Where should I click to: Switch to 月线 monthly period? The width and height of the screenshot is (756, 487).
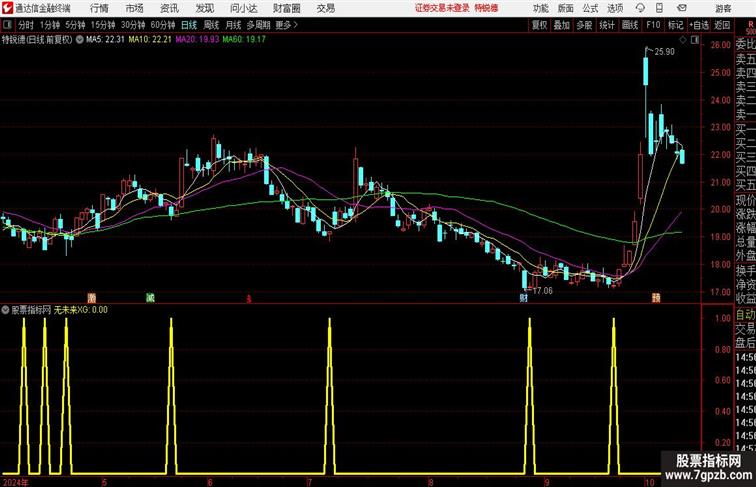coord(233,25)
